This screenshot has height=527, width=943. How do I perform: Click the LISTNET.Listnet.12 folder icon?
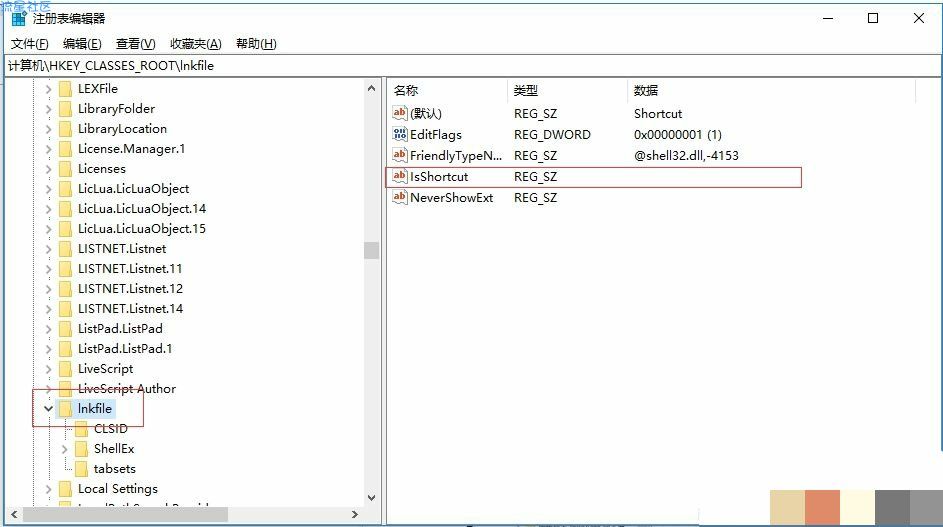(x=66, y=289)
